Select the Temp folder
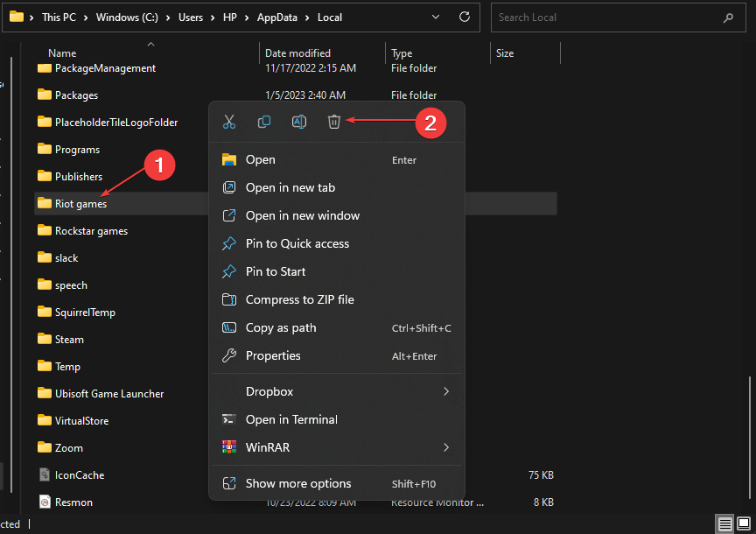Screen dimensions: 756x534 point(67,367)
